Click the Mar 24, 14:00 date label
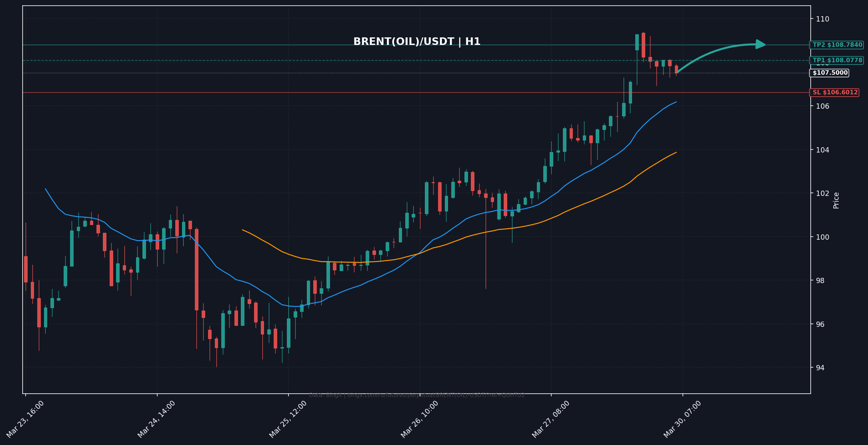This screenshot has height=445, width=868. [156, 419]
